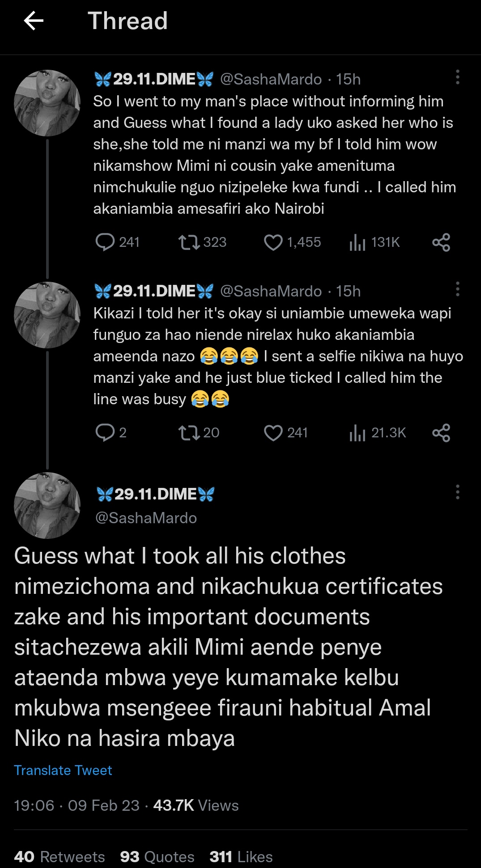Open more options menu on second tweet
Image resolution: width=481 pixels, height=868 pixels.
457,289
